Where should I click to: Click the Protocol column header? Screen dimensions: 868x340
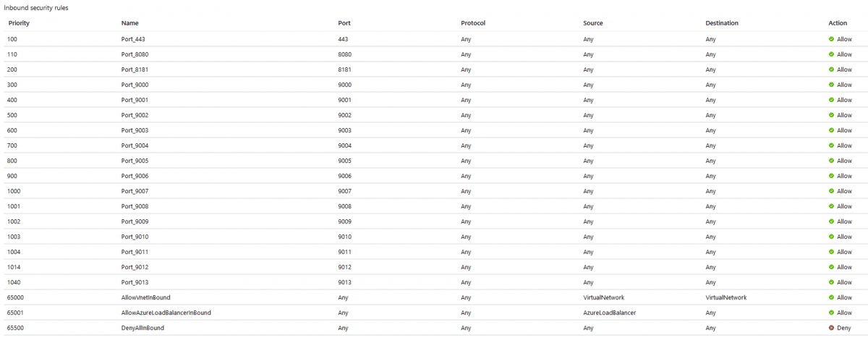coord(473,23)
